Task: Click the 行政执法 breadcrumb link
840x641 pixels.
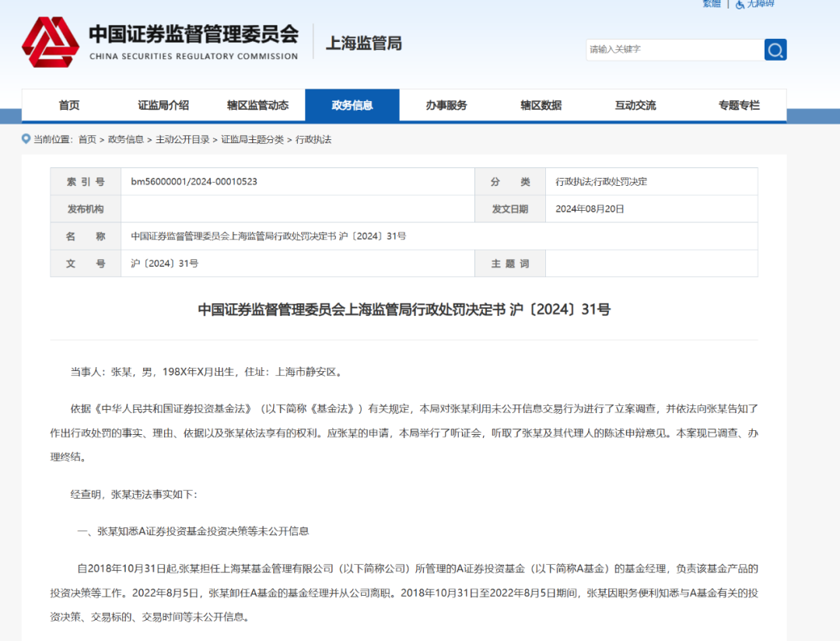Action: 313,140
